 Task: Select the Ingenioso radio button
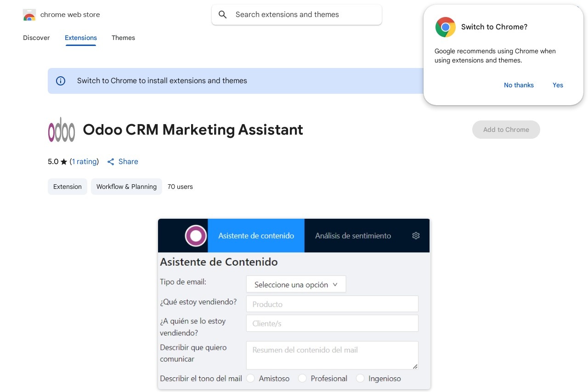360,378
